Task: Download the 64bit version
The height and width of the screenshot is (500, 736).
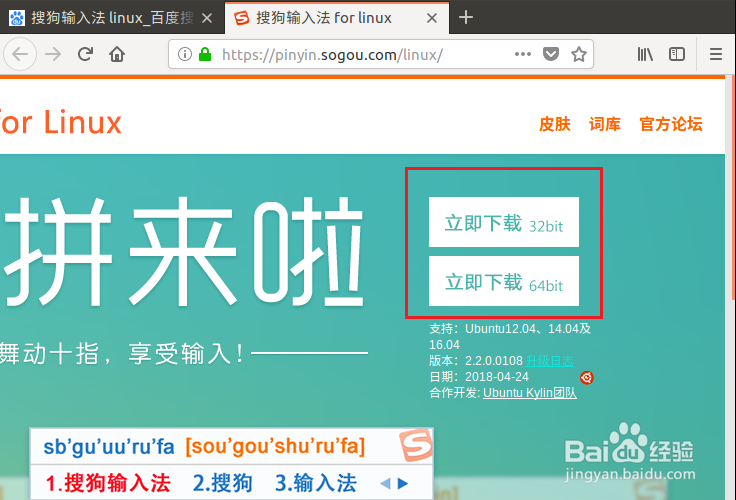Action: click(504, 281)
